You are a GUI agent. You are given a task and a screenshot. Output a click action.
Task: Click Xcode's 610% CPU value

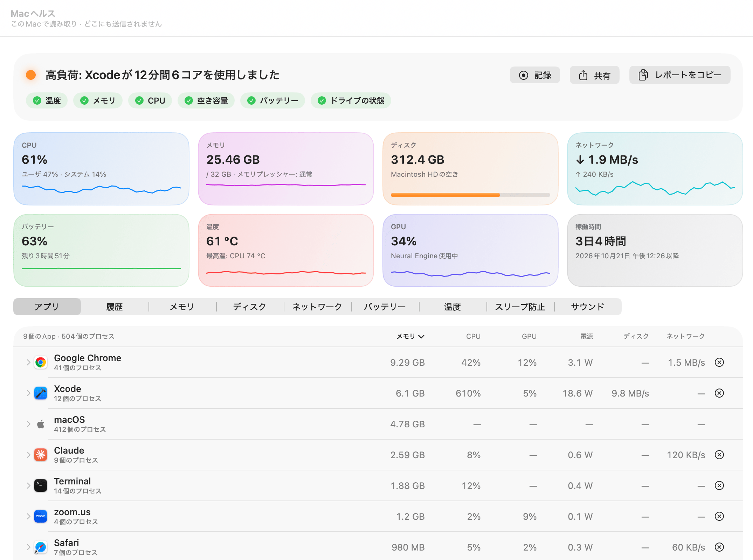pyautogui.click(x=468, y=393)
